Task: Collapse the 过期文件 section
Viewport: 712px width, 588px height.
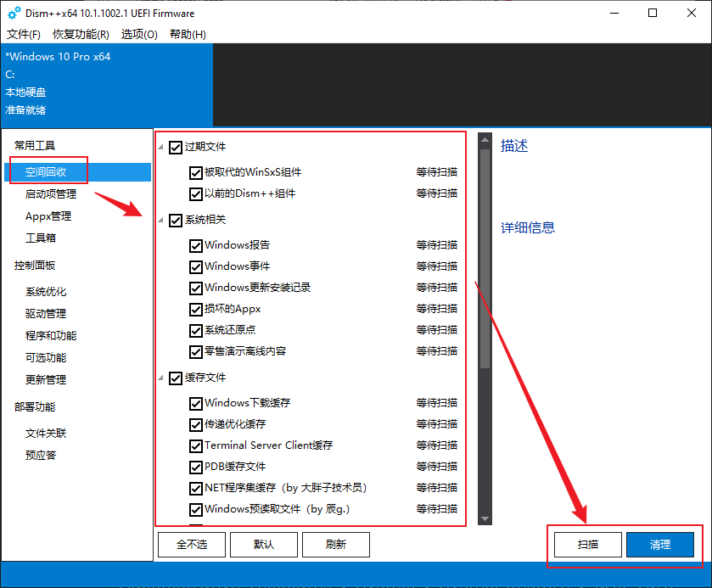Action: tap(160, 147)
